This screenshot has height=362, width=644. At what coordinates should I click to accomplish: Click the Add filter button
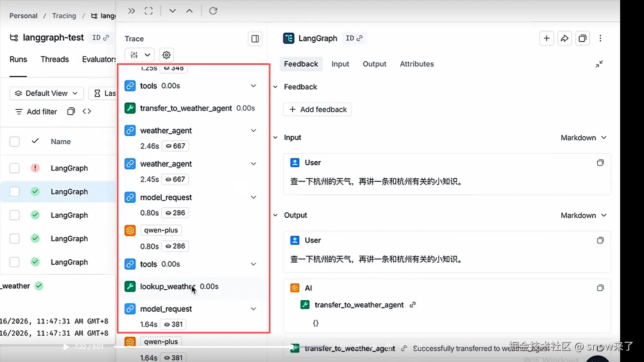pos(36,112)
